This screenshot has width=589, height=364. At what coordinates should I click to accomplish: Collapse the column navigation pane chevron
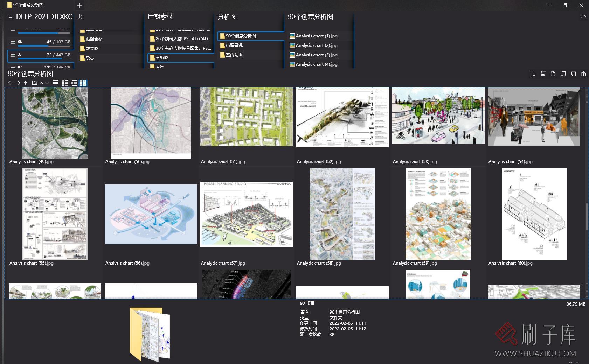pos(583,16)
